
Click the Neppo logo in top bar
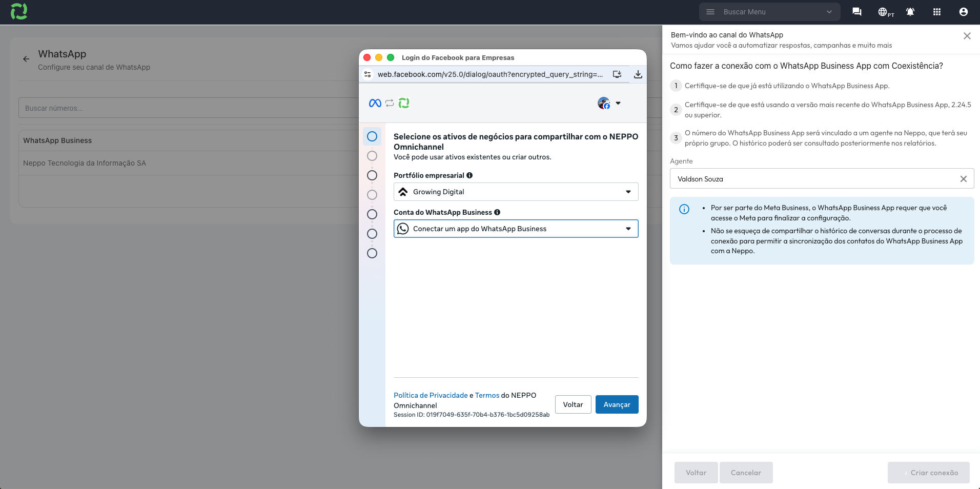[x=19, y=11]
